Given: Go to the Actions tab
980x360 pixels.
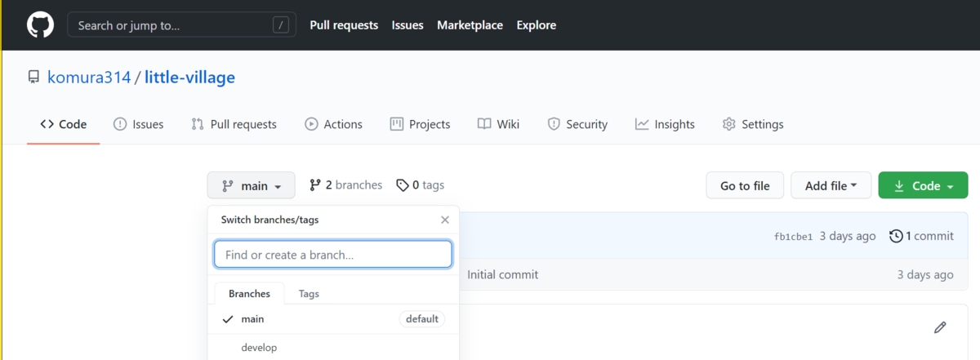Looking at the screenshot, I should click(x=333, y=124).
